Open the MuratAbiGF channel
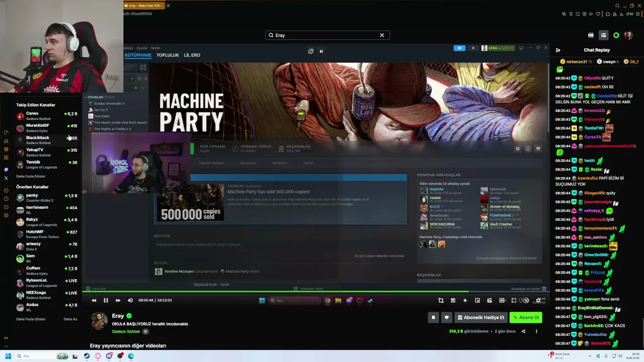 click(x=47, y=128)
